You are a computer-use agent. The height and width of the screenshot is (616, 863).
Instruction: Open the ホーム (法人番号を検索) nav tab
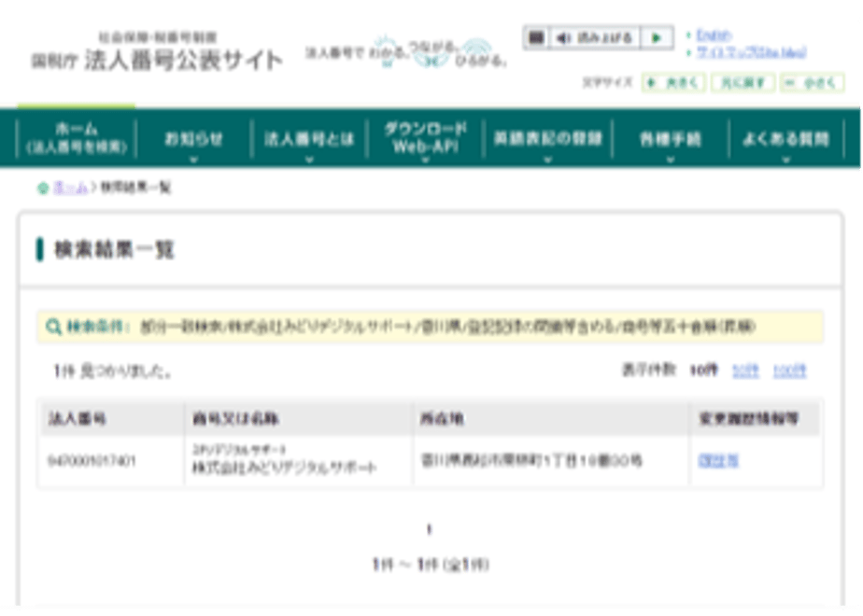pos(77,138)
